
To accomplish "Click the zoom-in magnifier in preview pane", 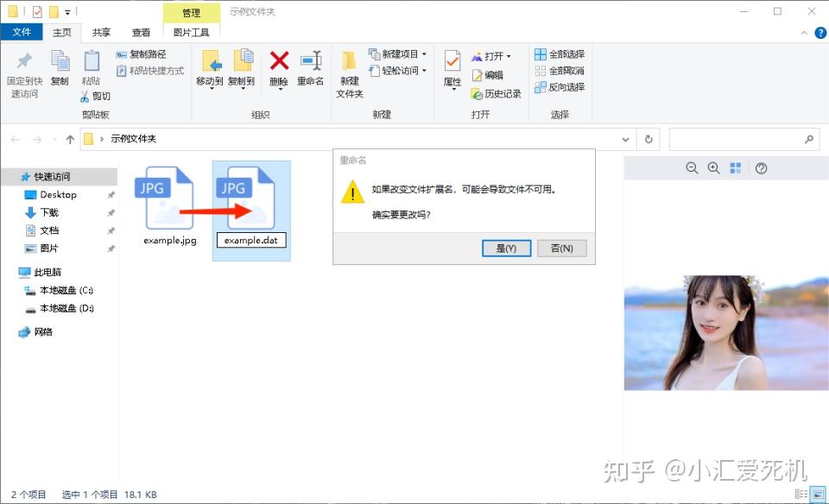I will point(711,168).
